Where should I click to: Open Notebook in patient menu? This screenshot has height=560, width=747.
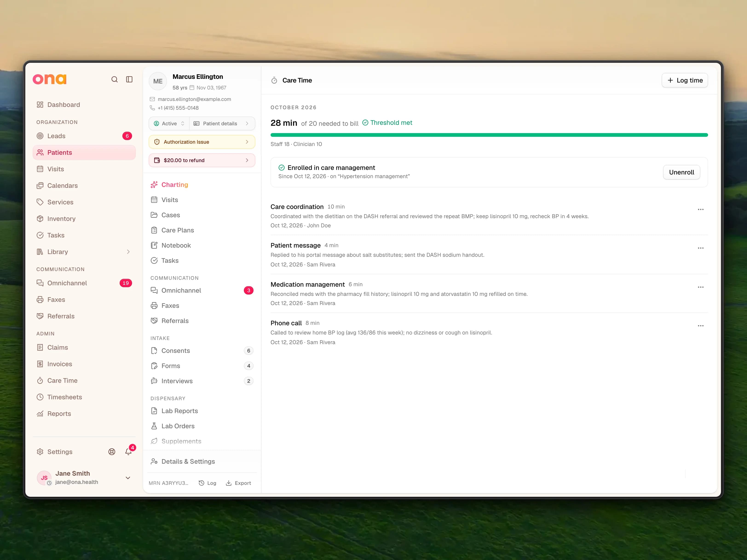[x=202, y=245]
